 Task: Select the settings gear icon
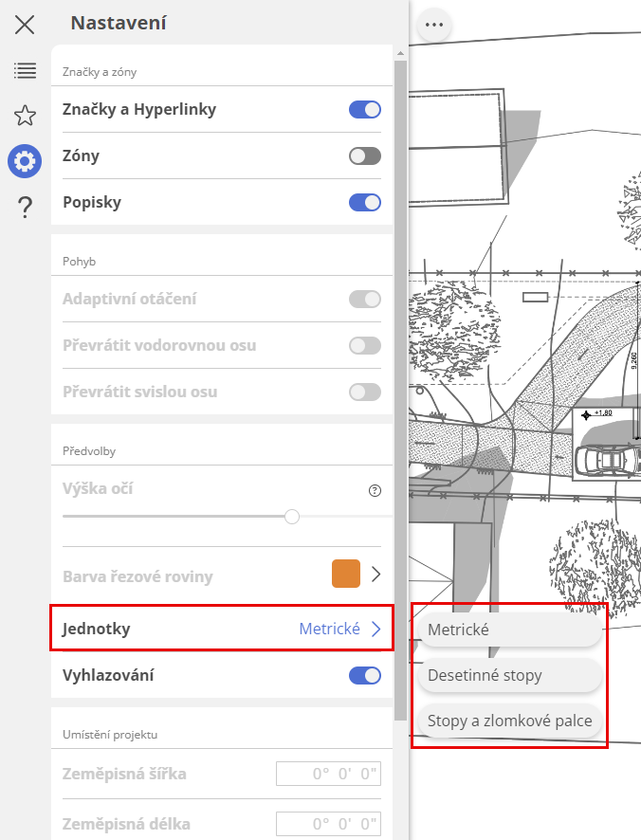[25, 161]
